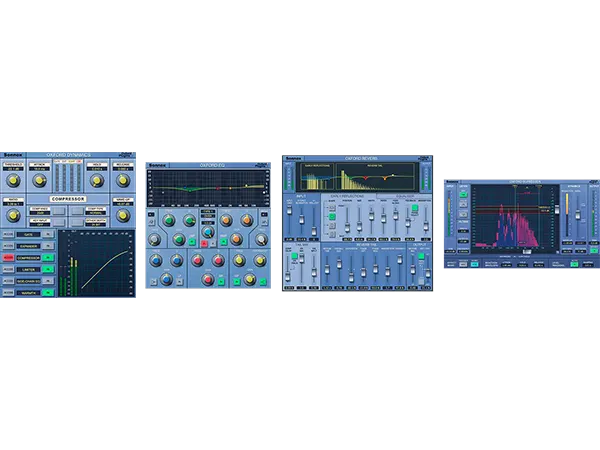Adjust the Threshold knob in Oxford Dynamics

[x=13, y=180]
